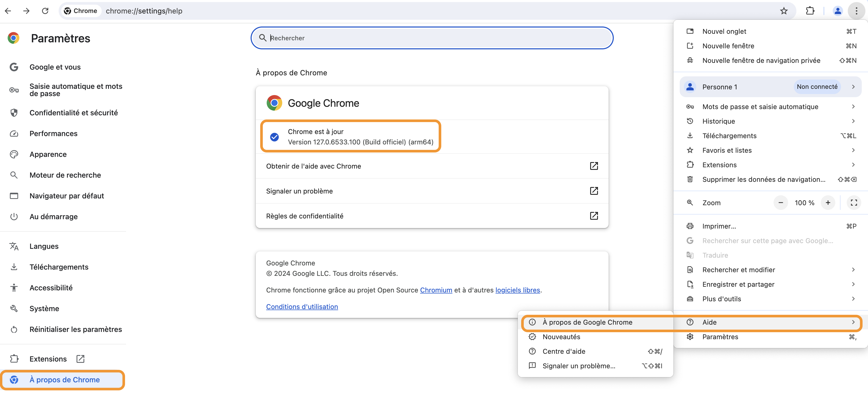This screenshot has width=868, height=394.
Task: Open Conditions d'utilisation link
Action: (302, 307)
